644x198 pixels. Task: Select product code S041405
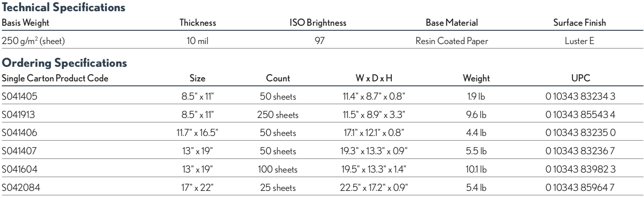[x=20, y=97]
